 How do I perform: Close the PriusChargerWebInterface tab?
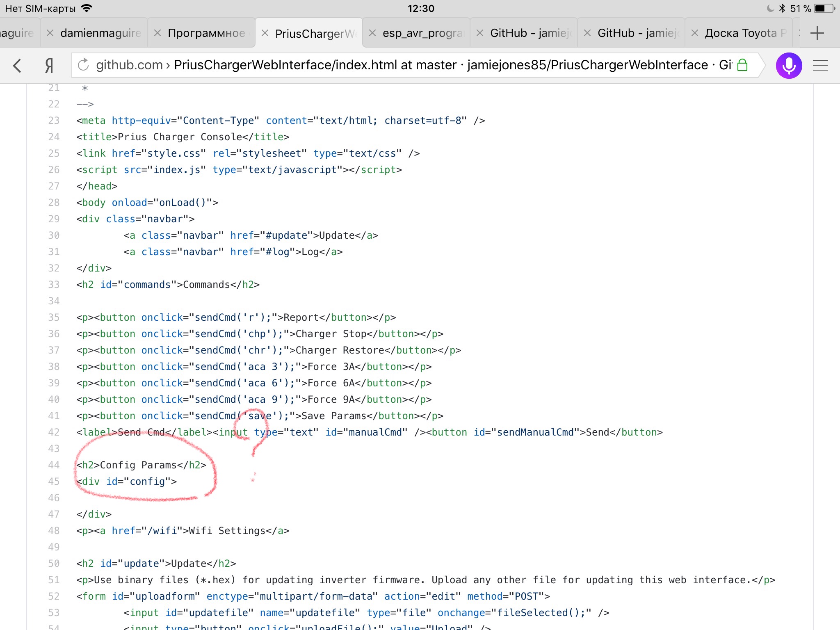tap(265, 33)
